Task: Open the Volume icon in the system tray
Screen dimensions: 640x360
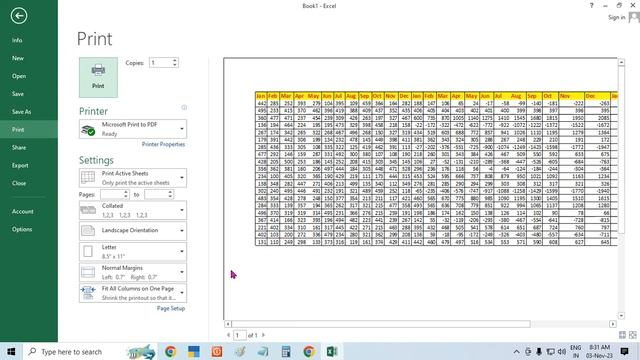Action: point(562,351)
